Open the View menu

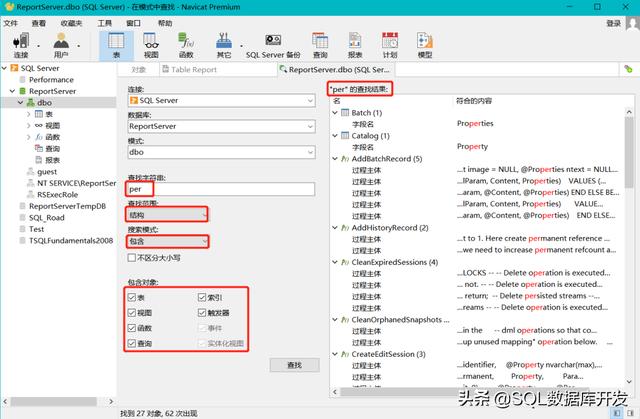pos(39,23)
